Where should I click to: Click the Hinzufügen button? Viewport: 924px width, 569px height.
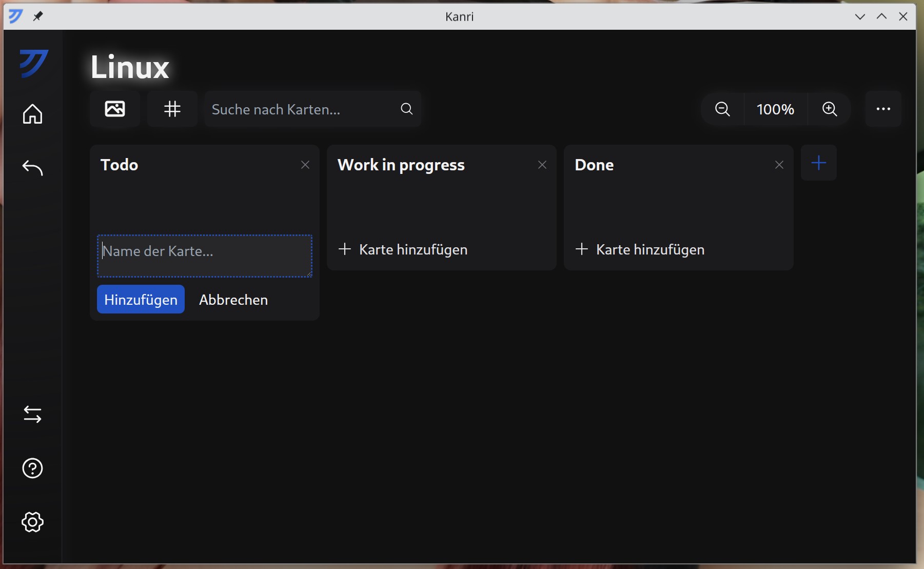click(141, 299)
